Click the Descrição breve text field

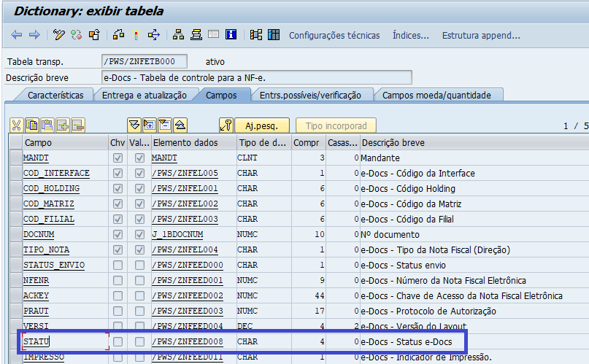(257, 77)
